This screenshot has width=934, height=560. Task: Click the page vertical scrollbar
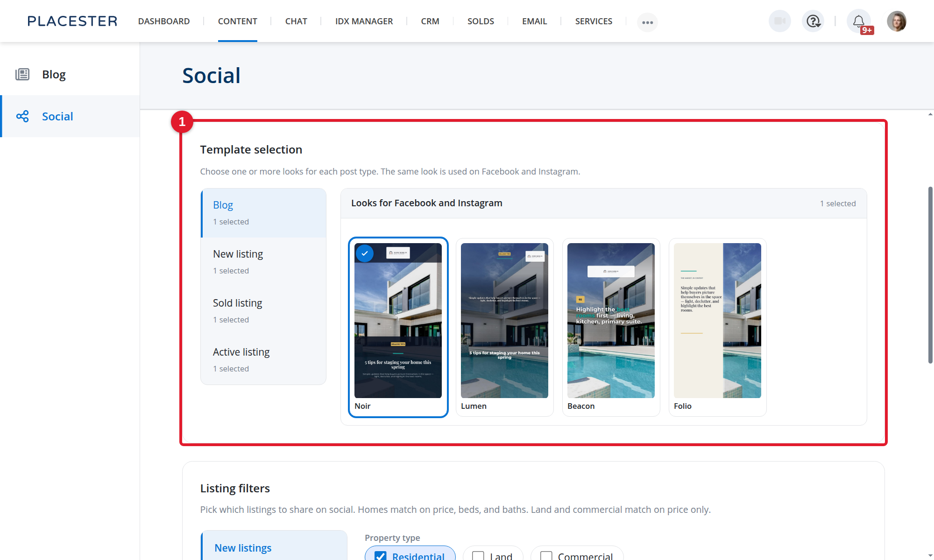click(930, 275)
